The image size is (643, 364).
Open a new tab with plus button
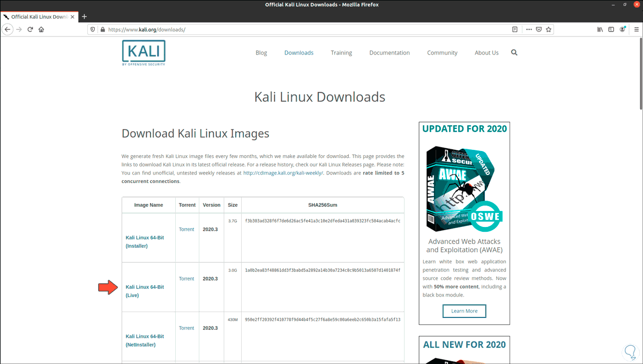tap(84, 17)
